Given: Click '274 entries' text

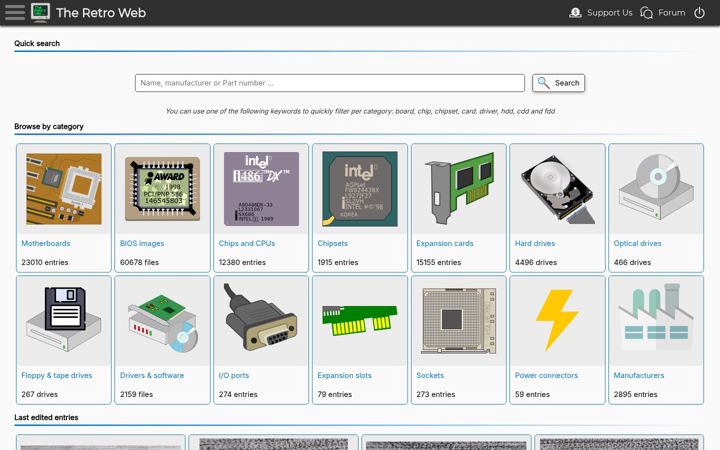Looking at the screenshot, I should (x=238, y=394).
